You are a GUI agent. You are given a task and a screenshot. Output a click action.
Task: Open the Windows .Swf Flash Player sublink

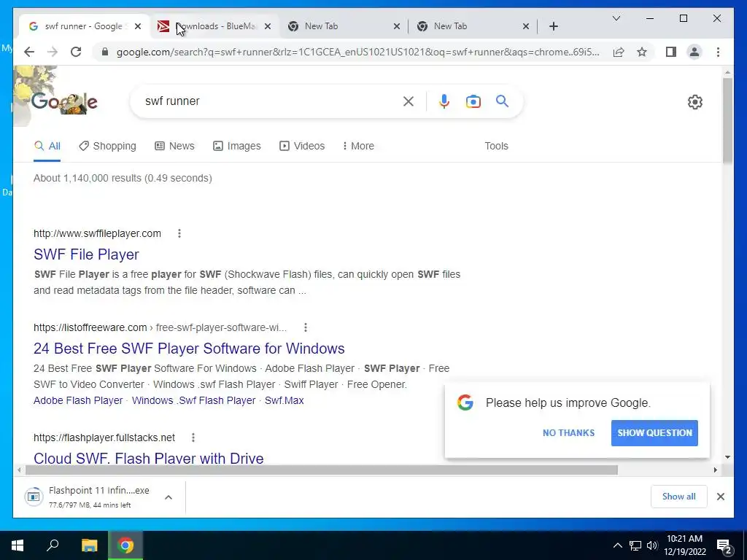194,400
